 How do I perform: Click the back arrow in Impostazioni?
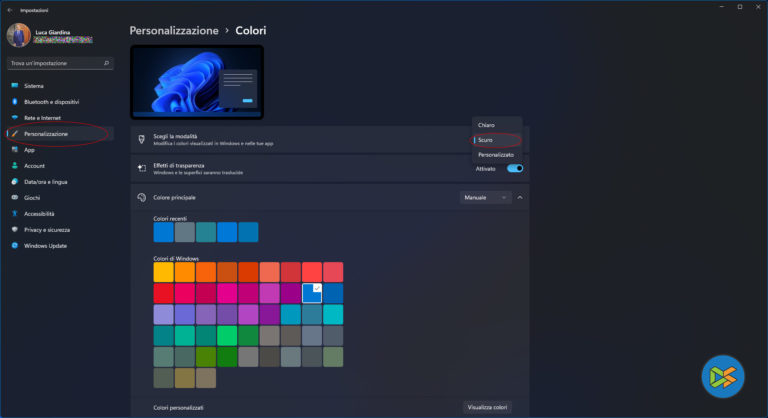[x=10, y=10]
